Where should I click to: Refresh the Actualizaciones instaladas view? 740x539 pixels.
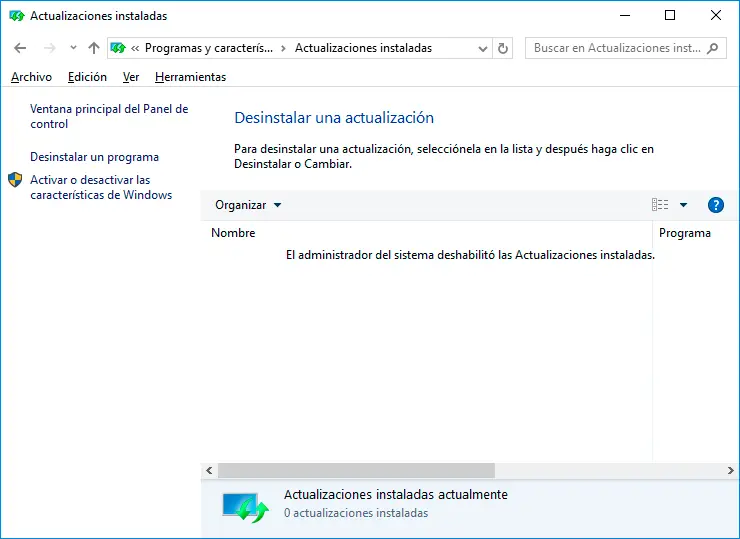pos(503,48)
